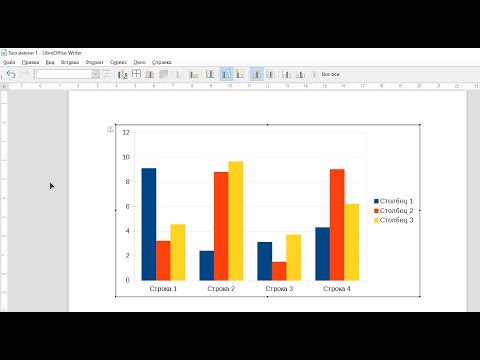Expand the chart element dropdown arrow
This screenshot has height=360, width=480.
click(x=96, y=74)
